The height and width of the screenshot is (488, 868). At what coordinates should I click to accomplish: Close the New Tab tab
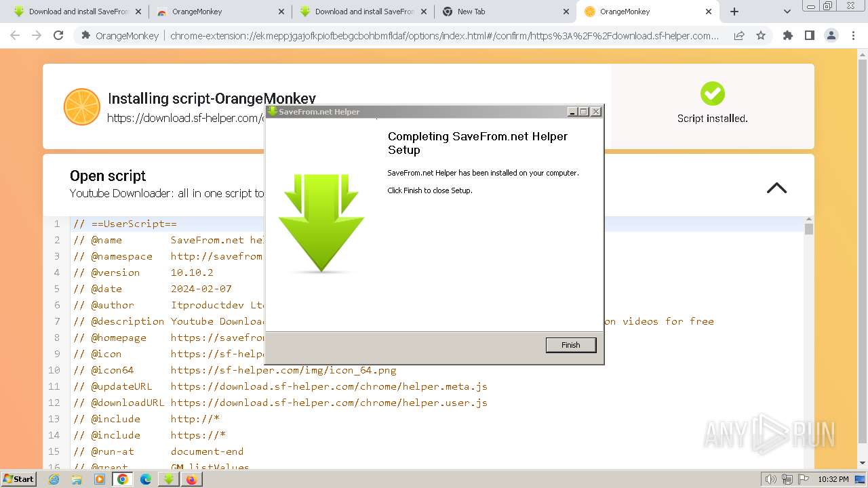566,12
